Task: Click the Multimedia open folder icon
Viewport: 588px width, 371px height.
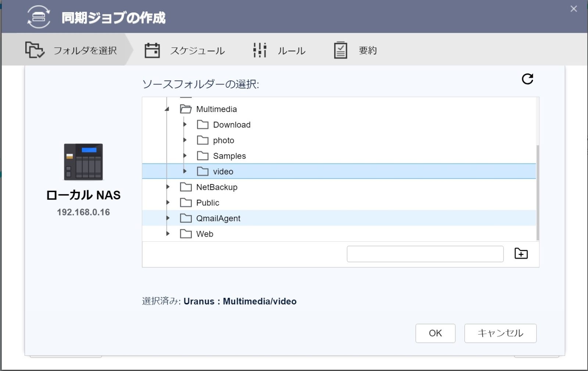Action: [186, 109]
